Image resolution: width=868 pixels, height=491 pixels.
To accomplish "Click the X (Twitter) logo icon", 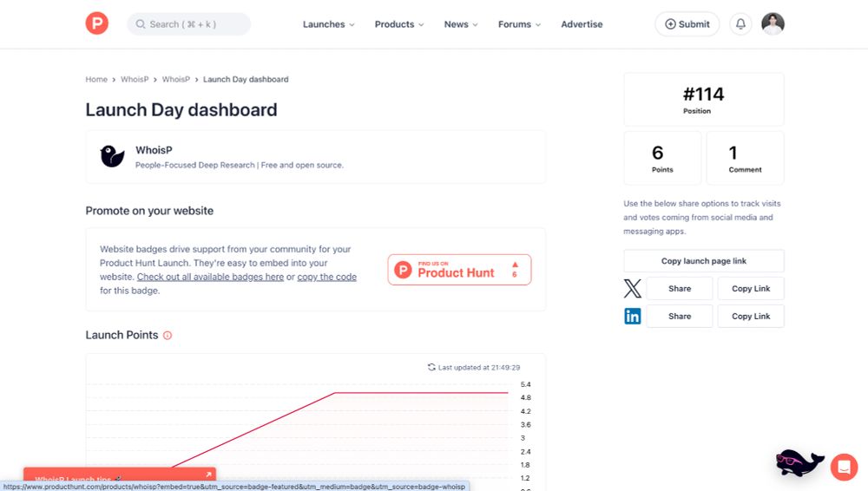I will (632, 288).
